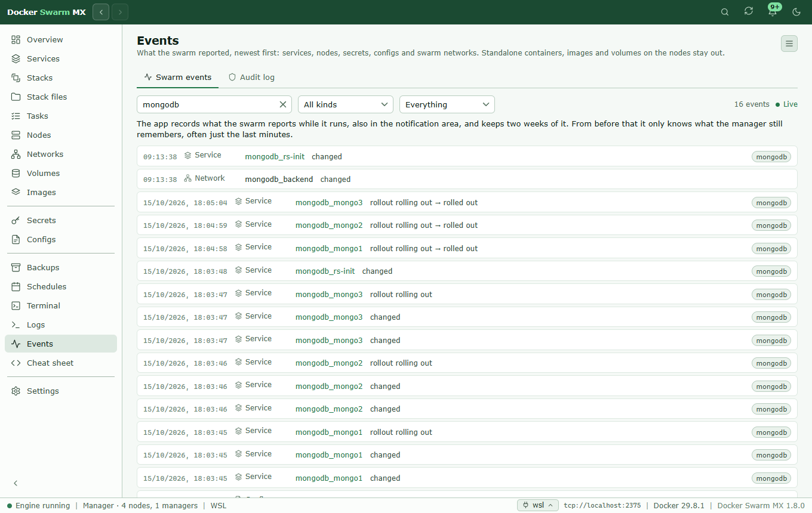Open Tasks list

pyautogui.click(x=61, y=116)
